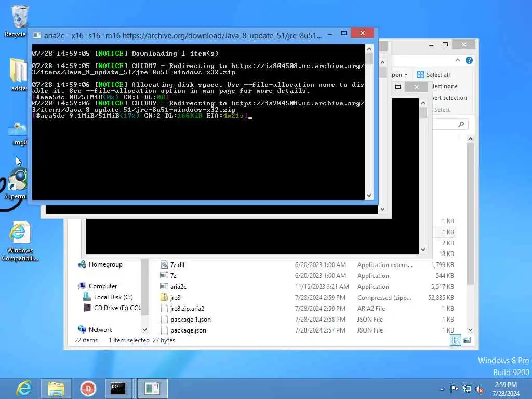Open the adsfa folder on desktop
The image size is (532, 399).
click(19, 74)
